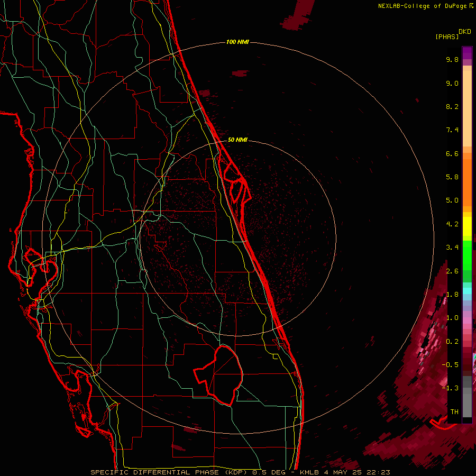Click the 5.8 scale value
Screen dimensions: 476x476
(x=452, y=177)
